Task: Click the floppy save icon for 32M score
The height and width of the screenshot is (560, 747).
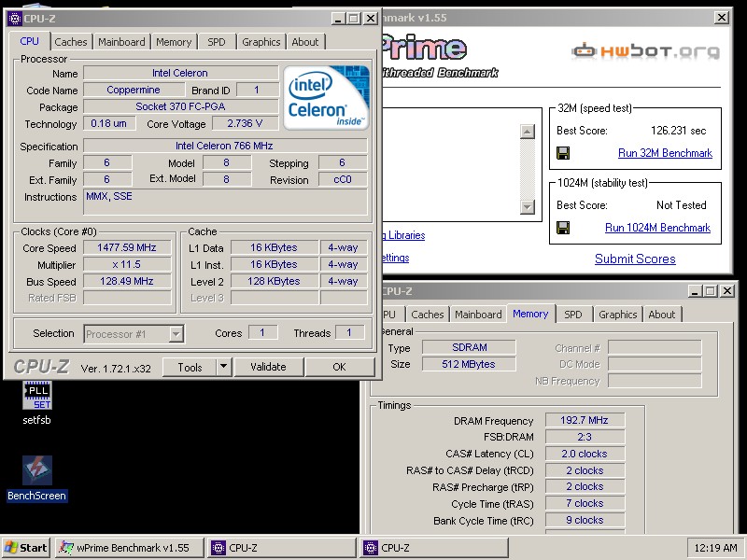Action: pos(563,153)
